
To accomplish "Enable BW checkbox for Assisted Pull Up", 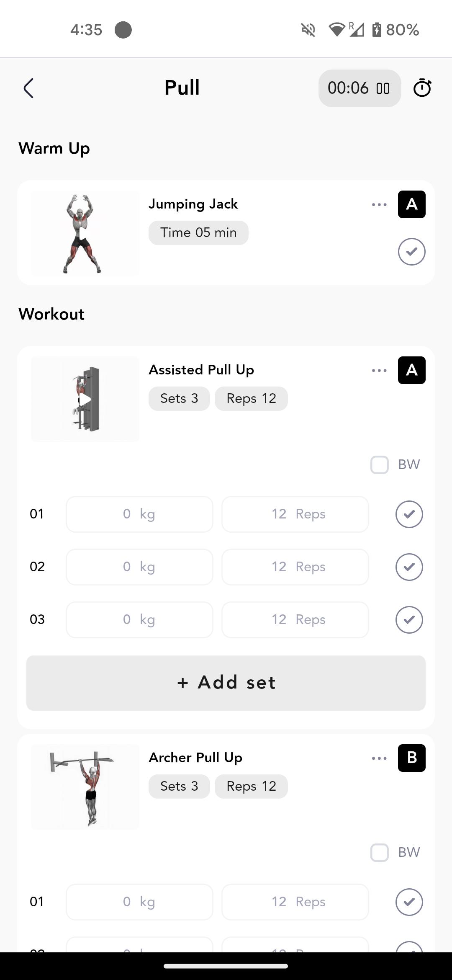I will 380,465.
